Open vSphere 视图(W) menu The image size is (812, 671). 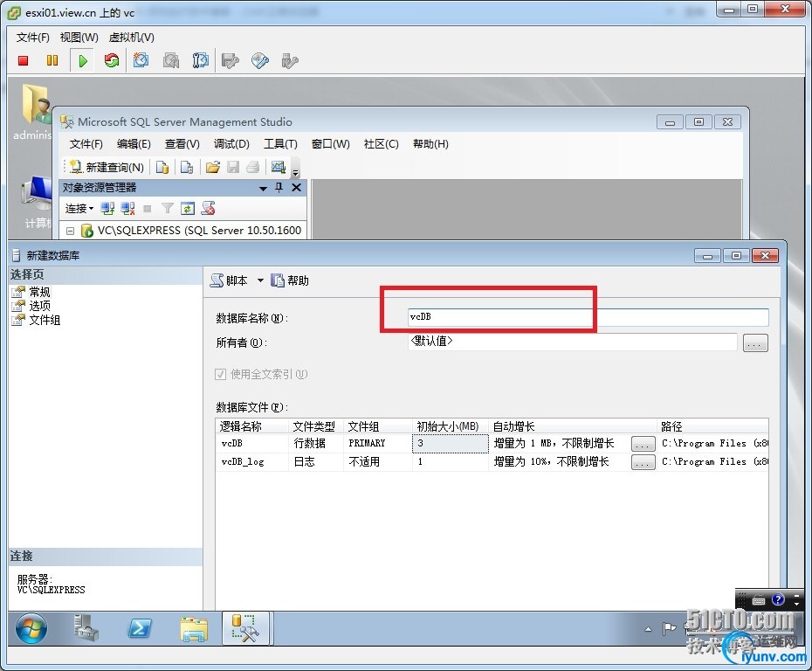coord(79,38)
